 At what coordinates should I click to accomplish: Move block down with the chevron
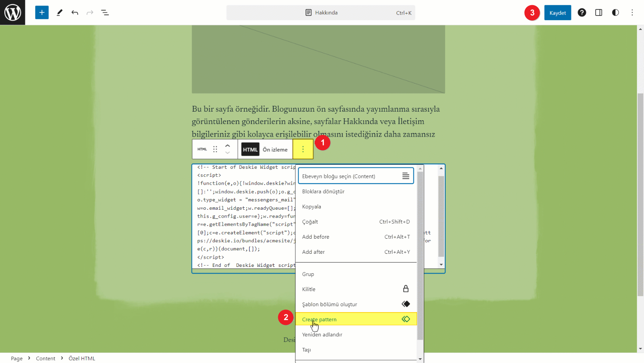pyautogui.click(x=227, y=153)
